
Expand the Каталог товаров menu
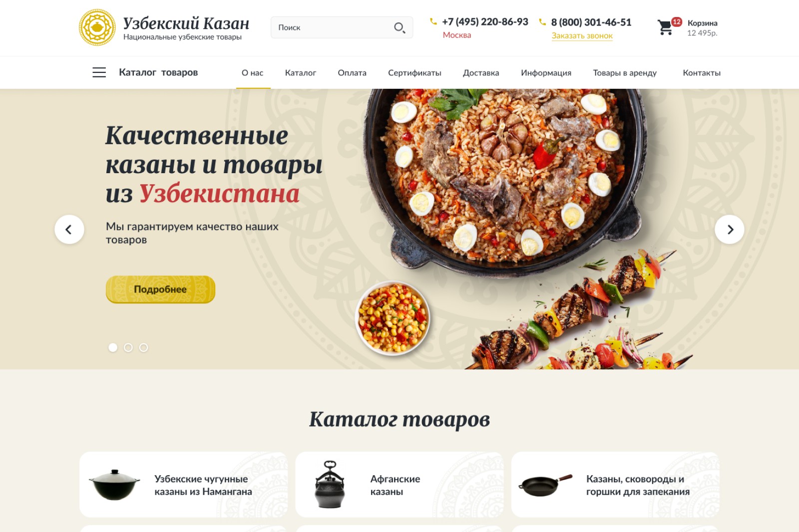tap(158, 72)
